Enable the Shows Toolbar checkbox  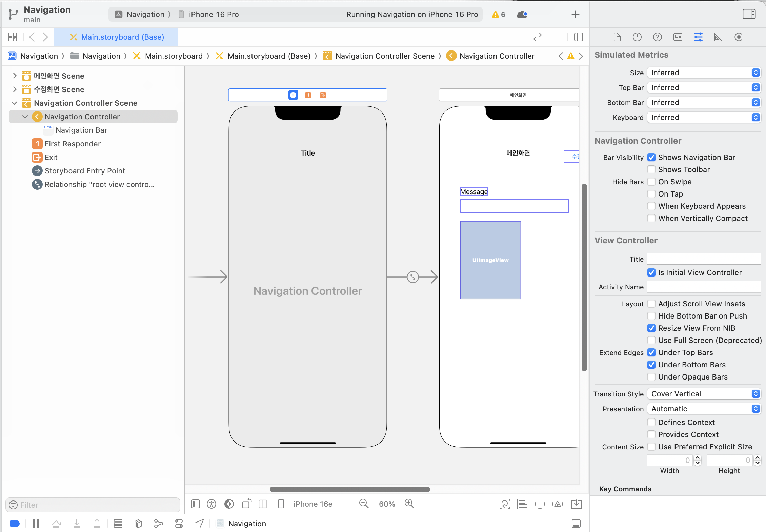(651, 169)
